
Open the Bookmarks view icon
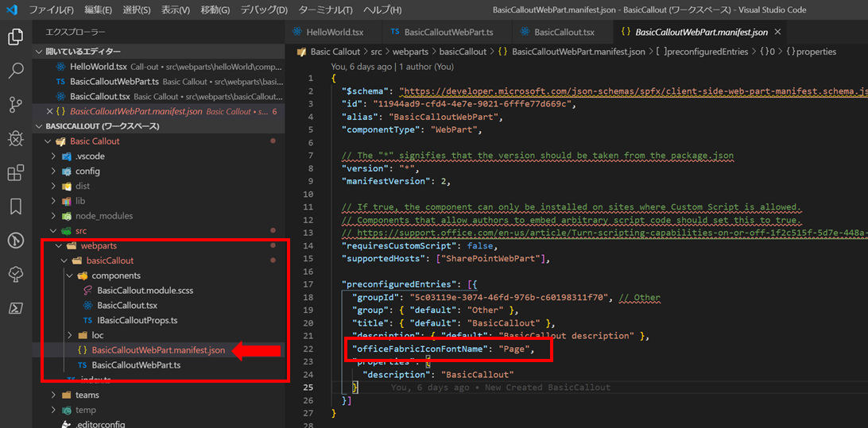pyautogui.click(x=16, y=206)
